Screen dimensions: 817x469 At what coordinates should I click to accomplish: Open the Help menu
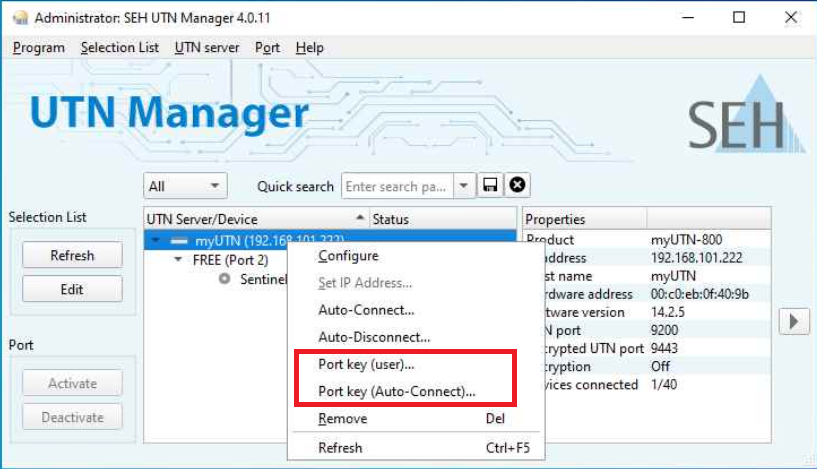(310, 48)
